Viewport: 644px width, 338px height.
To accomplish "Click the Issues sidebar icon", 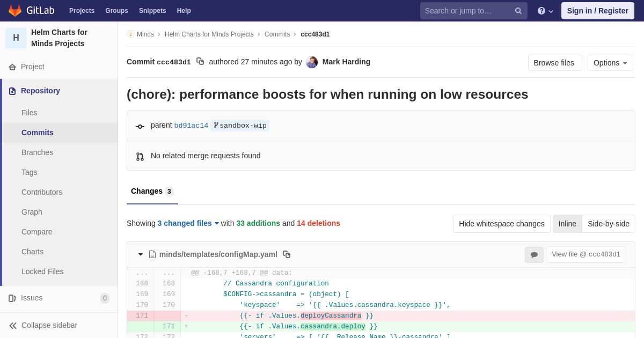I will [x=12, y=298].
